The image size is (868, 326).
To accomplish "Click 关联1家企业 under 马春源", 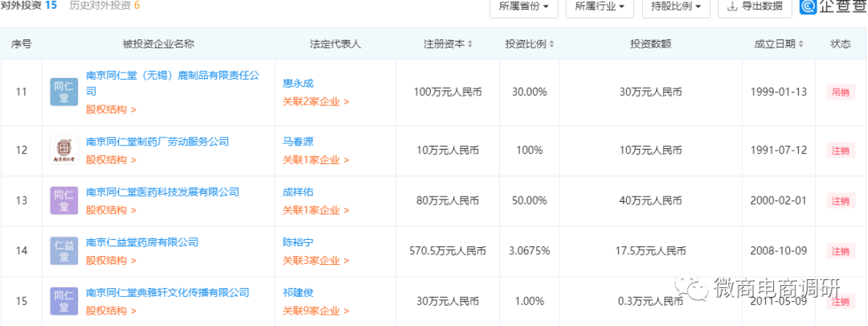I will [x=316, y=159].
